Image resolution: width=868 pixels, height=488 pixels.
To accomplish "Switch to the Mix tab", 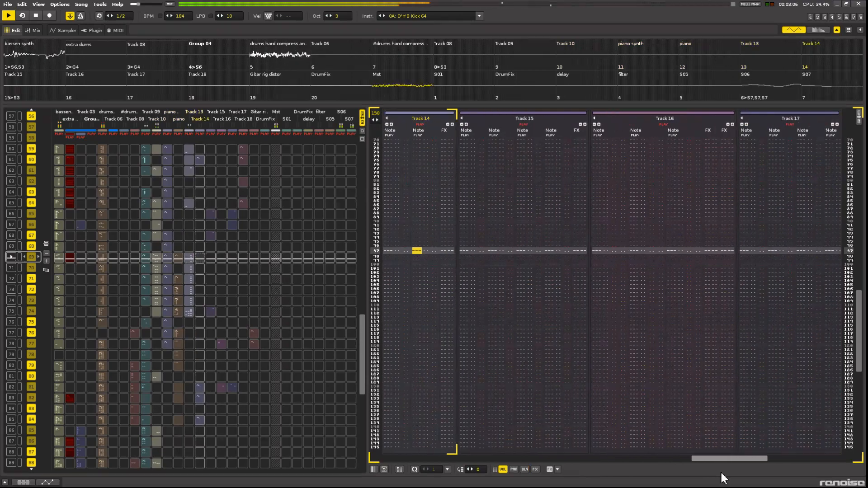I will click(33, 30).
